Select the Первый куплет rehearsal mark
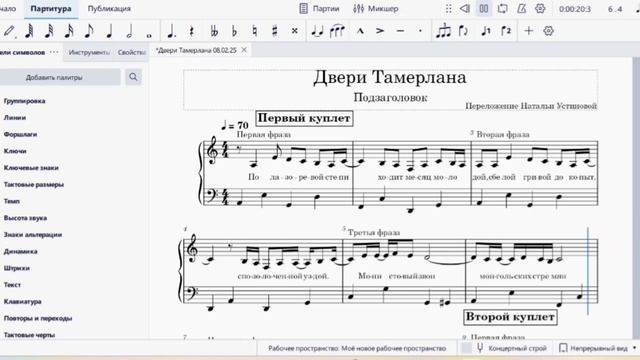640x360 pixels. 304,118
